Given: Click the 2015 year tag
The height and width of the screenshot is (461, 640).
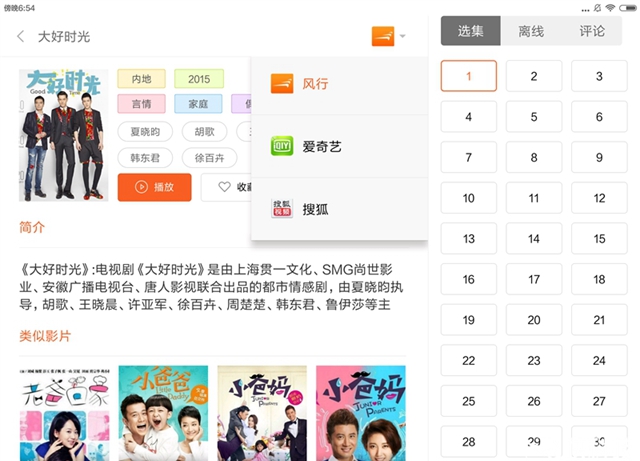Looking at the screenshot, I should (199, 79).
